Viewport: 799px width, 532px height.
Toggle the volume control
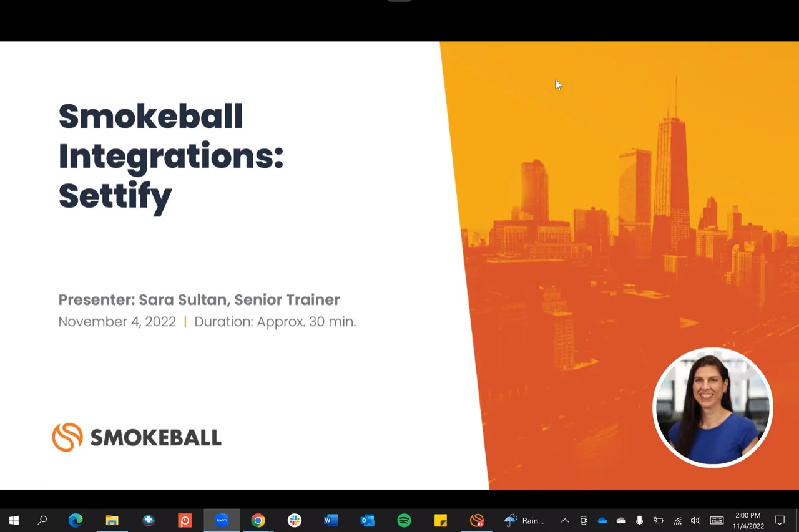tap(695, 520)
